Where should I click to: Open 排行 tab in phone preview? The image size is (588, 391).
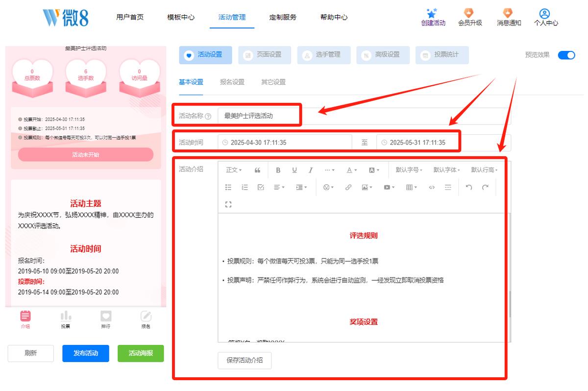pos(105,319)
